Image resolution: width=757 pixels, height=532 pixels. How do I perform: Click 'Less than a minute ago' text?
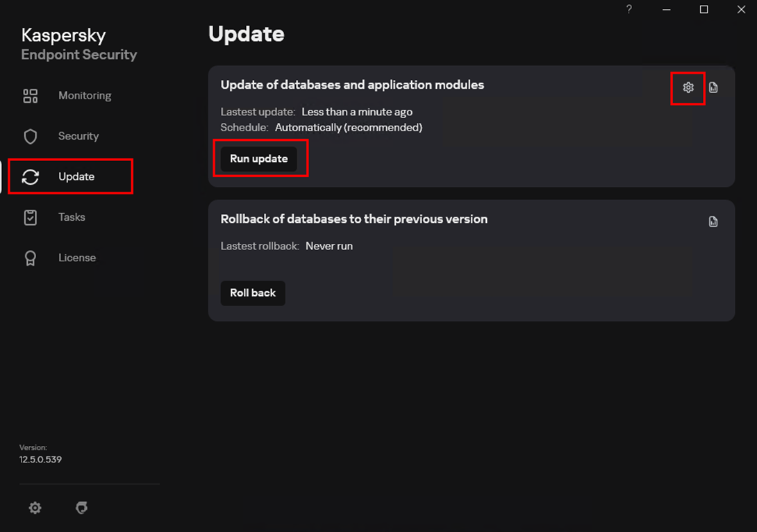[x=357, y=112]
